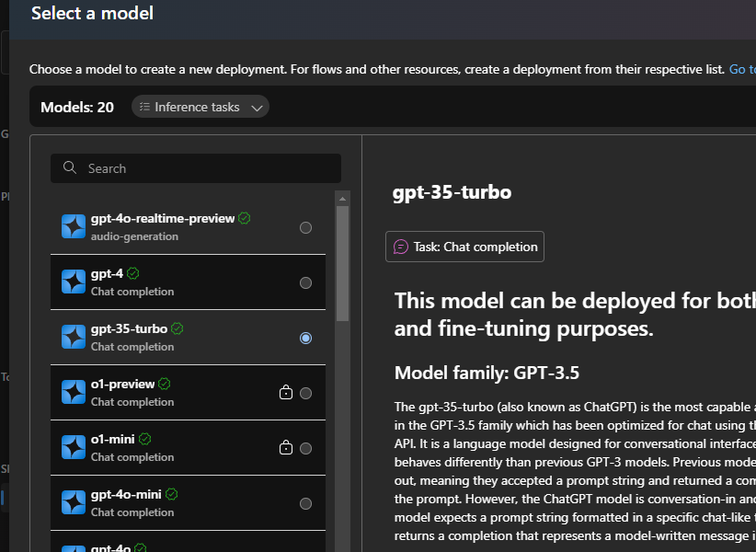Click the Select a model dialog title
This screenshot has height=552, width=756.
click(93, 13)
